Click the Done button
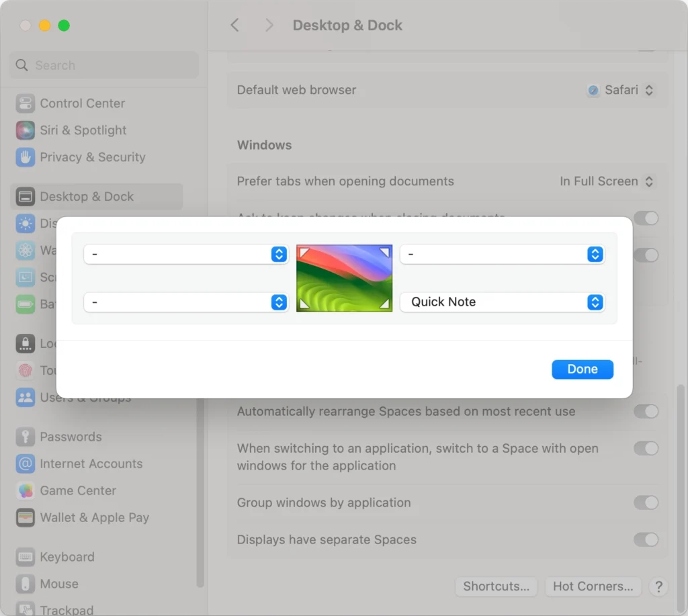Screen dimensions: 688x616 pos(583,369)
